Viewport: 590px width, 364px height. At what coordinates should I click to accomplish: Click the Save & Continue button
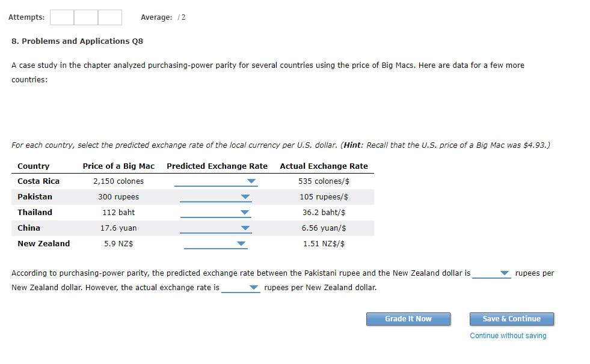[x=511, y=319]
